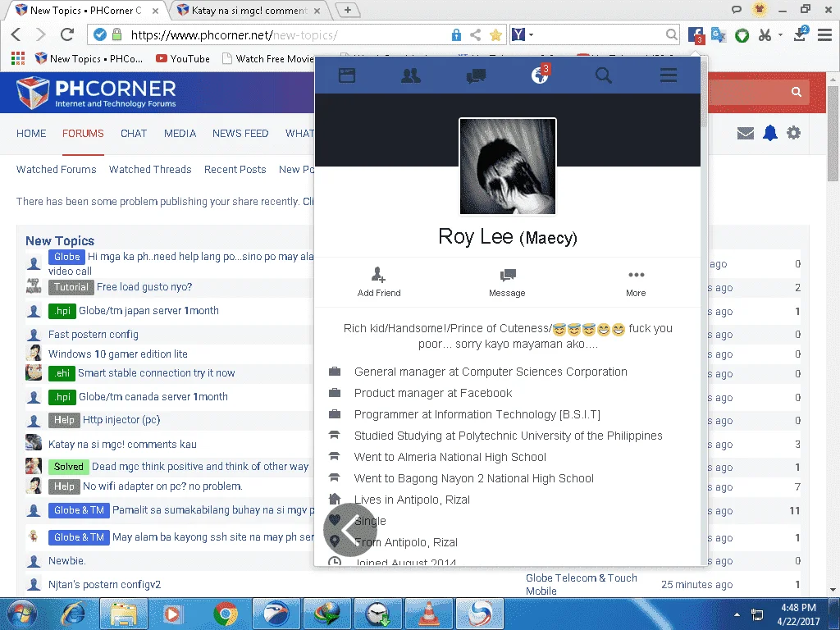Open friend requests icon in Facebook popup

coord(411,75)
